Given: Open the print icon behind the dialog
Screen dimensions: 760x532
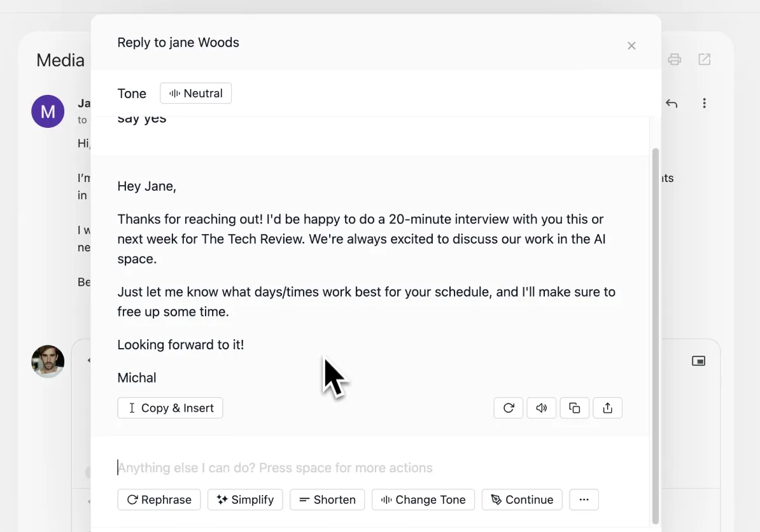Looking at the screenshot, I should pyautogui.click(x=675, y=60).
